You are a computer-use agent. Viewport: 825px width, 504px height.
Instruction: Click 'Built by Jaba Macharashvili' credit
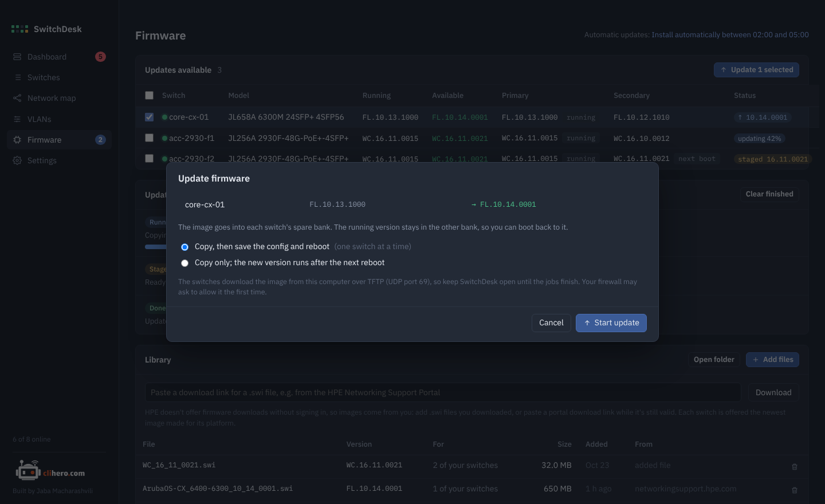[x=53, y=491]
